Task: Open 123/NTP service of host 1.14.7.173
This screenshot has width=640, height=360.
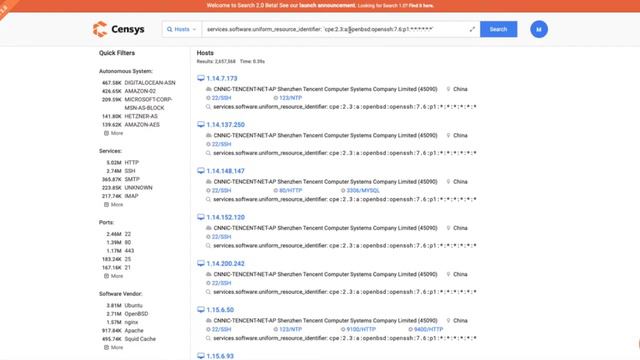Action: [290, 98]
